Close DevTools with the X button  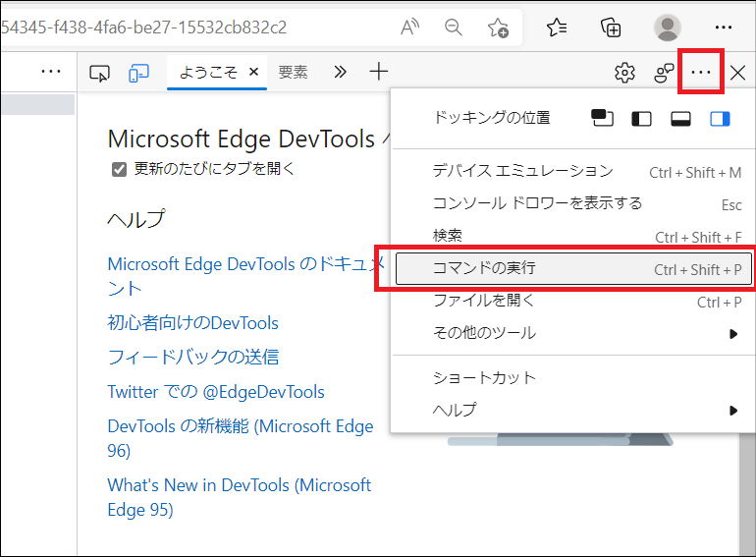(x=737, y=74)
